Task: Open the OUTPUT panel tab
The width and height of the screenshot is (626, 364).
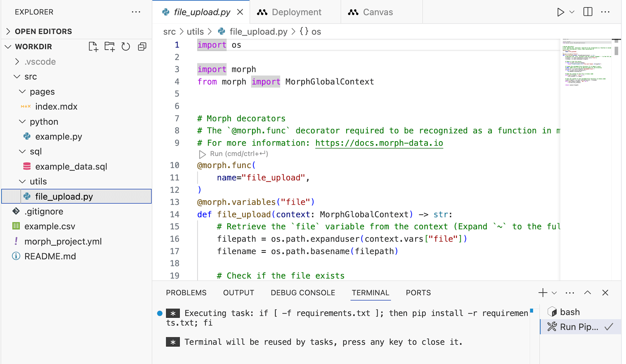Action: coord(239,293)
